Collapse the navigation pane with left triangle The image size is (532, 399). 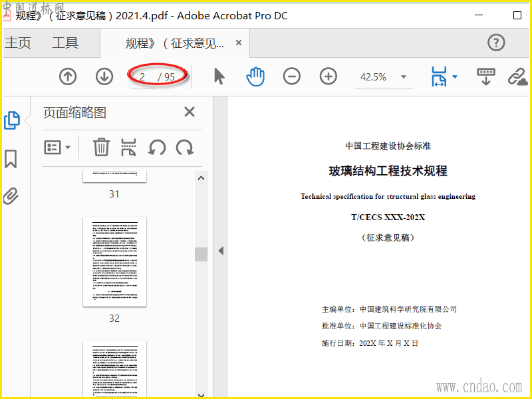click(221, 251)
